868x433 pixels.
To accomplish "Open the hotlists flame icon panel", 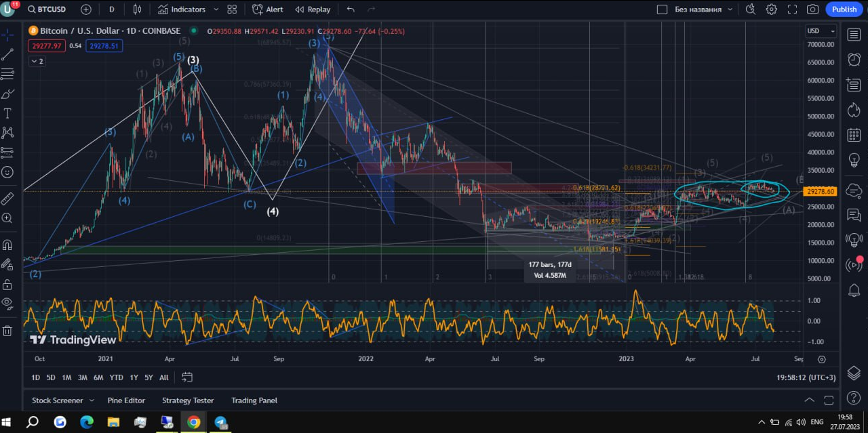I will click(x=854, y=108).
